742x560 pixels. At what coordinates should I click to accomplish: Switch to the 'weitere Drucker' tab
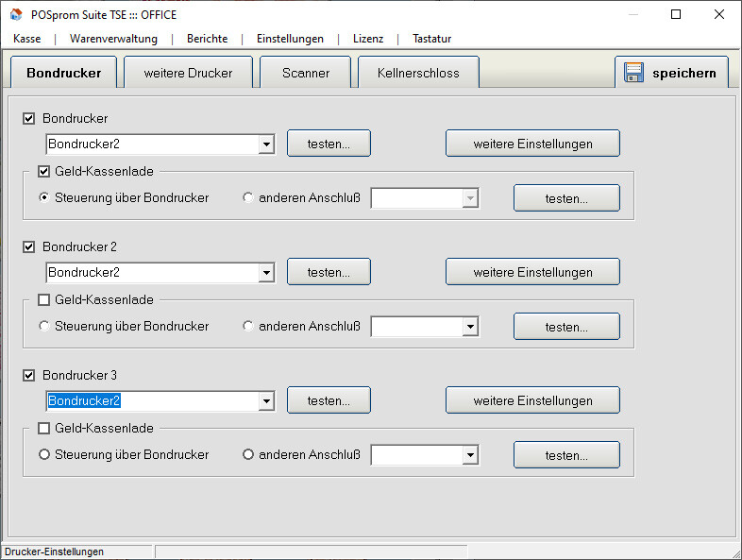click(x=188, y=73)
